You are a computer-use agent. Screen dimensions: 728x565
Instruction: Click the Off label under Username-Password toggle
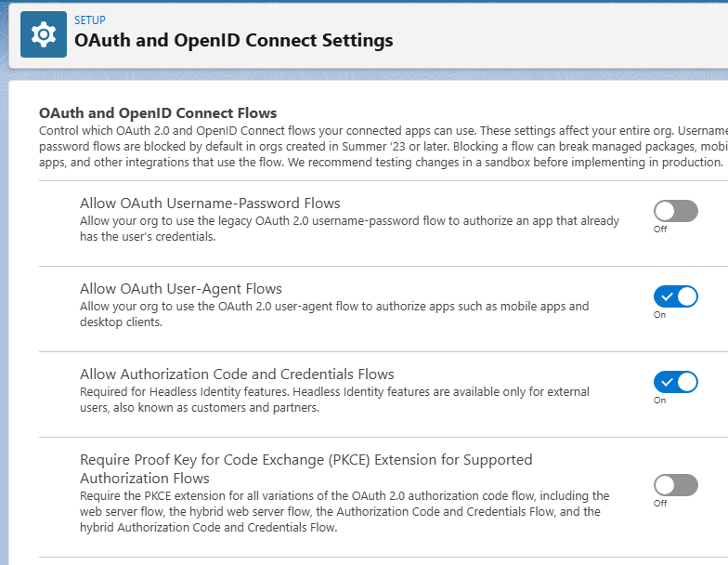click(x=660, y=230)
